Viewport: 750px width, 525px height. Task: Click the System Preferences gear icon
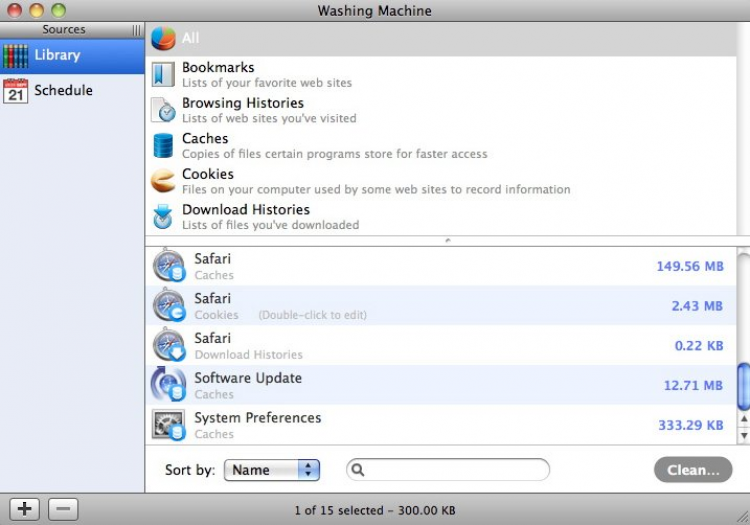pyautogui.click(x=168, y=425)
